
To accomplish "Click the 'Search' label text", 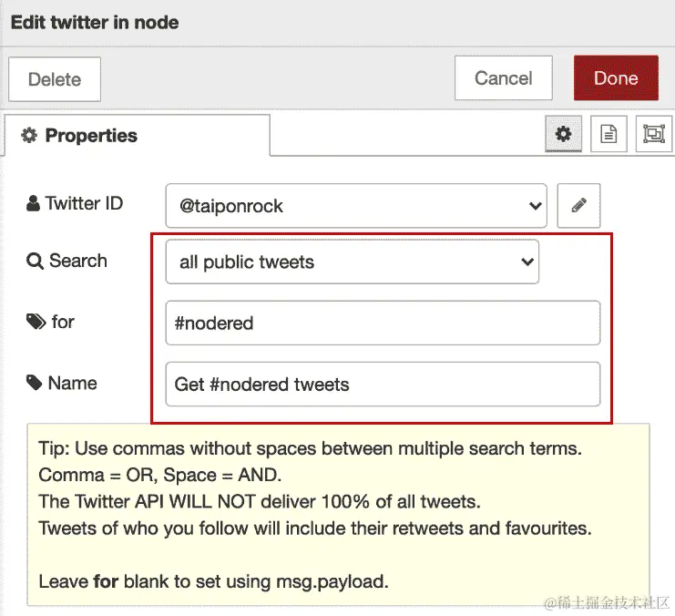I will point(78,261).
